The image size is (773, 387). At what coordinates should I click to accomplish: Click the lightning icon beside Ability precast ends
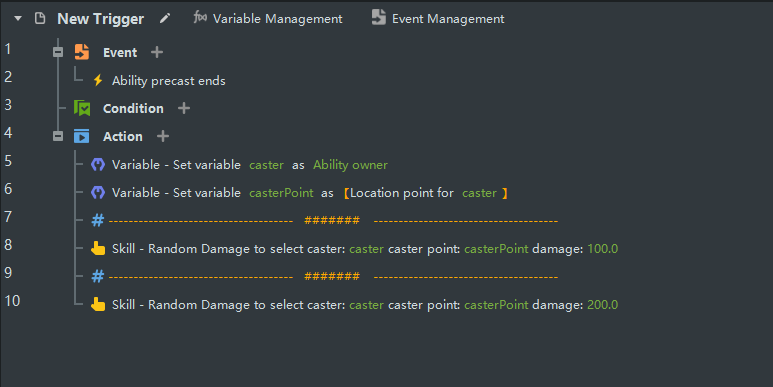point(98,80)
